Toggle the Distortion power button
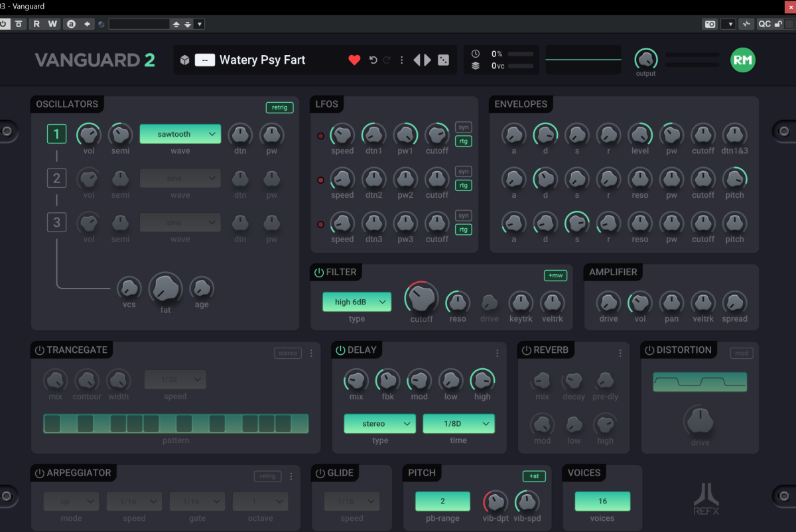The height and width of the screenshot is (532, 796). (649, 350)
